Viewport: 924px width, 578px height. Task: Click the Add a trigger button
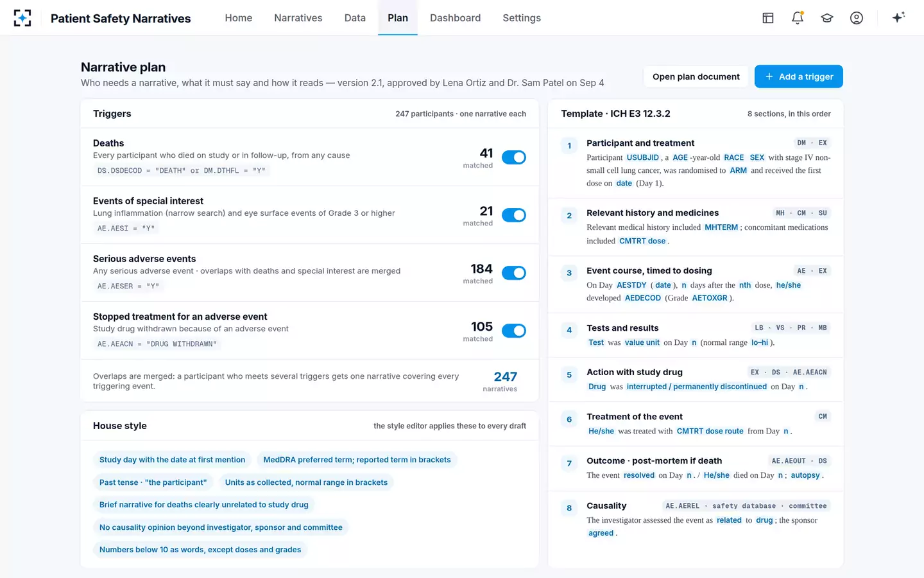click(x=799, y=76)
